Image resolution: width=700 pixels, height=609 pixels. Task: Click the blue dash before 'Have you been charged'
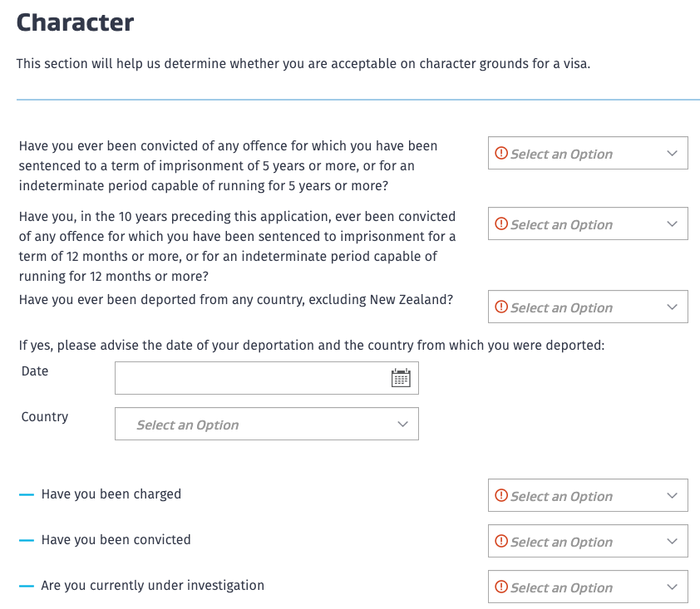click(27, 494)
